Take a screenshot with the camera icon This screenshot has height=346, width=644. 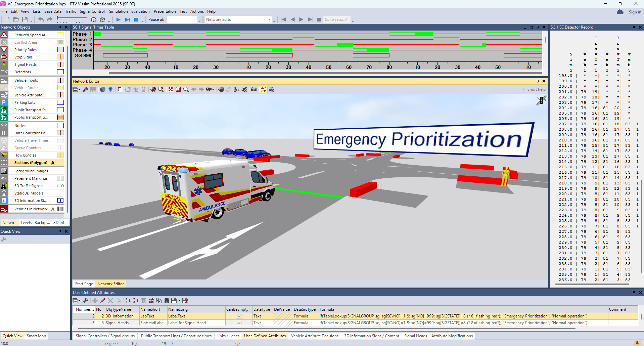pyautogui.click(x=254, y=89)
